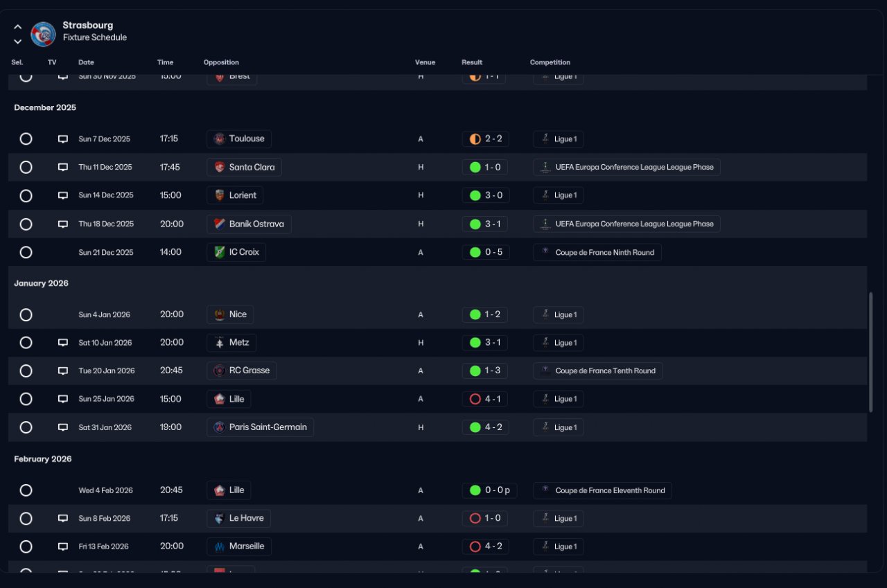This screenshot has height=588, width=887.
Task: Sort by the Opposition column header
Action: [221, 62]
